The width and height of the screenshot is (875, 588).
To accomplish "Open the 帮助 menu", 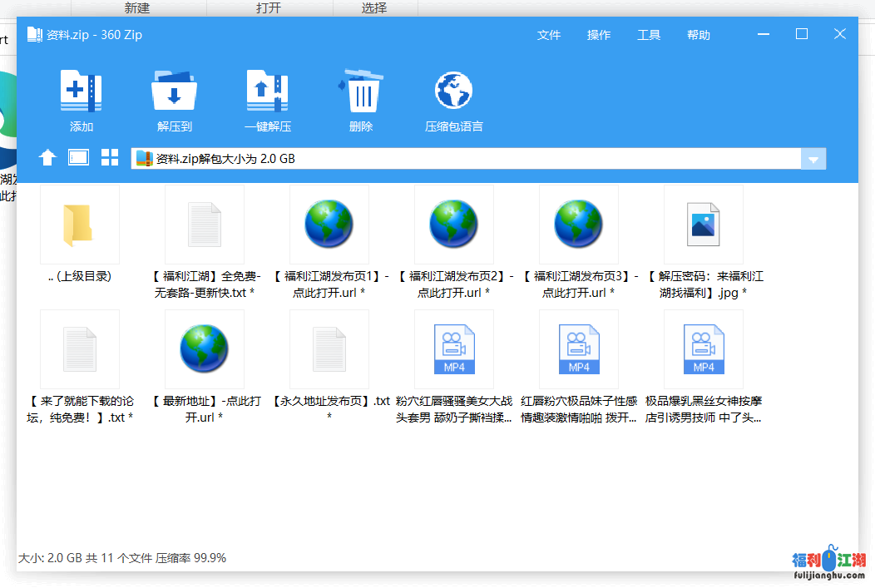I will [x=699, y=35].
